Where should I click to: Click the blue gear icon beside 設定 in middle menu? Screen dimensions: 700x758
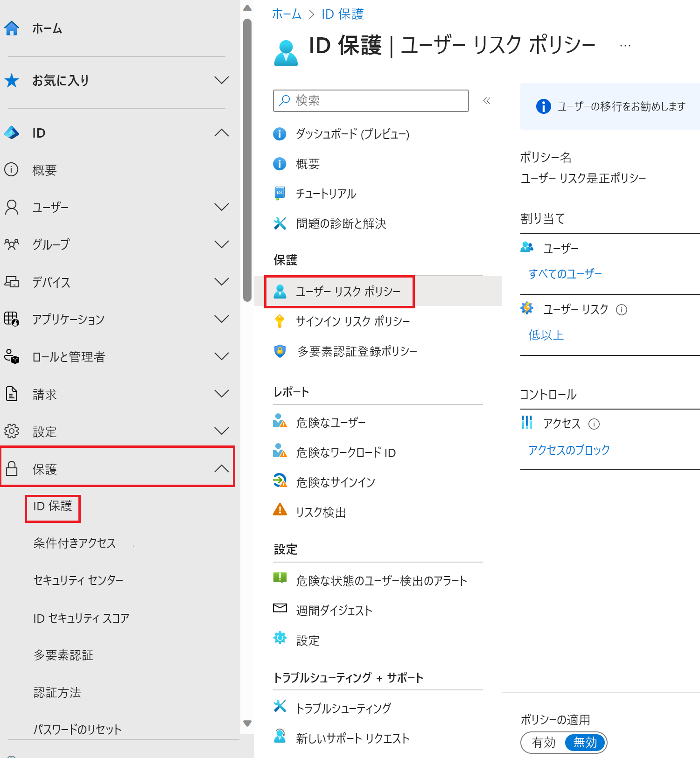click(x=280, y=638)
